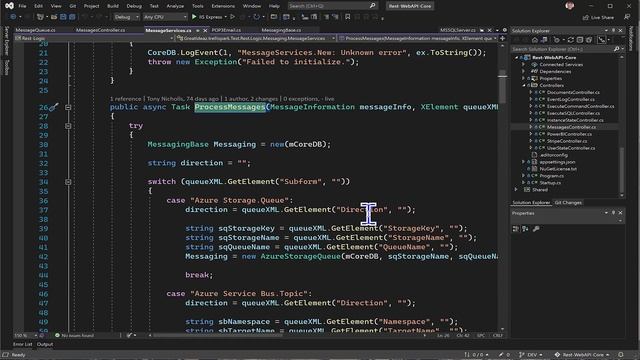Expand the Dependencies node
640x360 pixels.
(524, 71)
